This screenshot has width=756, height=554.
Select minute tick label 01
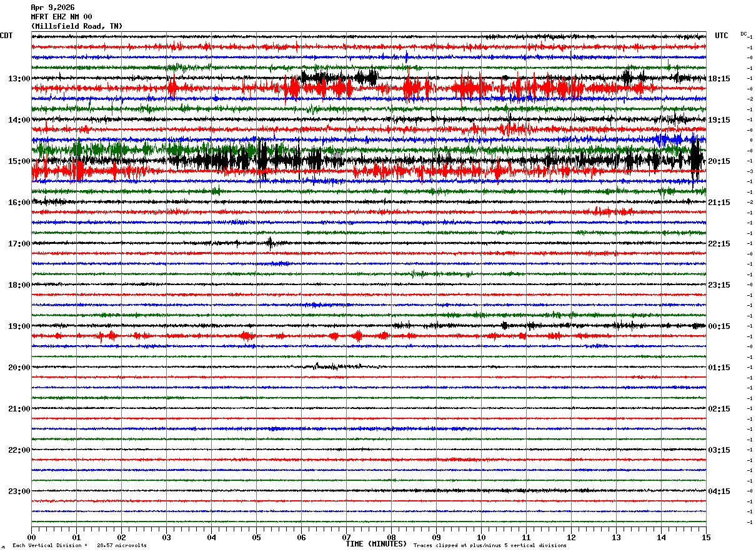[76, 537]
